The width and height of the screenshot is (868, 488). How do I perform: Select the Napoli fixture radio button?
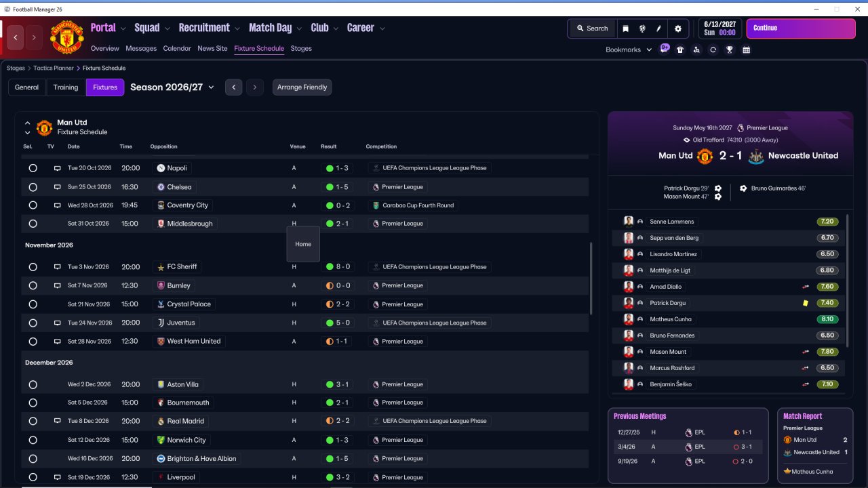click(33, 168)
